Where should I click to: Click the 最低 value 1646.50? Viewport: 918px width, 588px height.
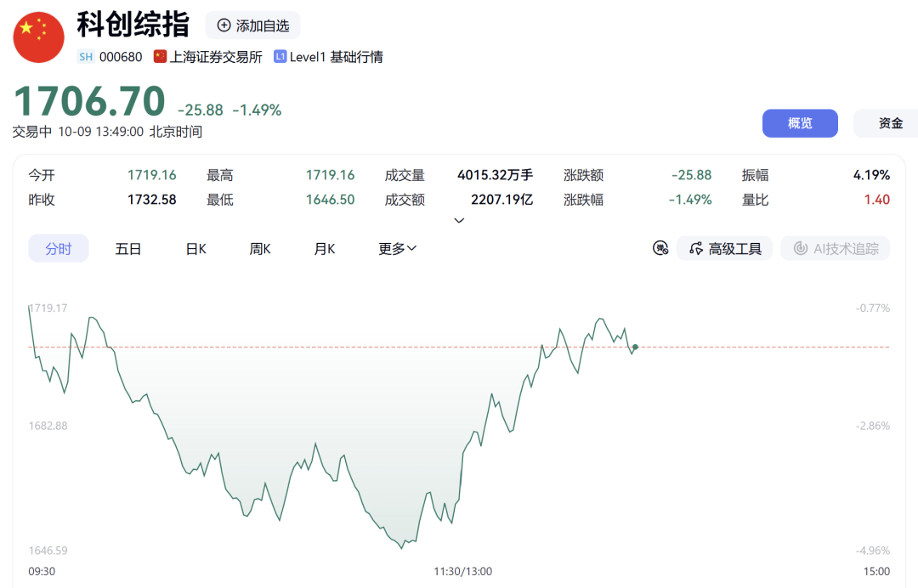tap(330, 200)
